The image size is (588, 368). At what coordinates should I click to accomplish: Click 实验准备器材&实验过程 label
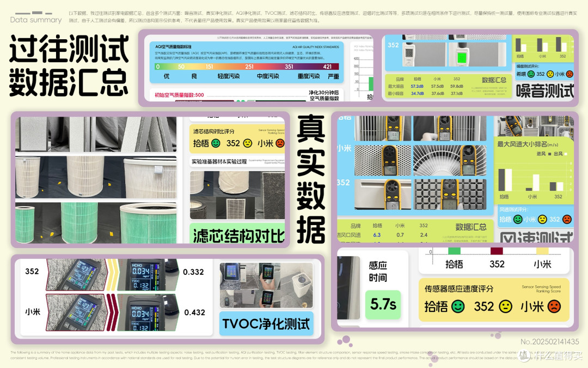tap(219, 161)
